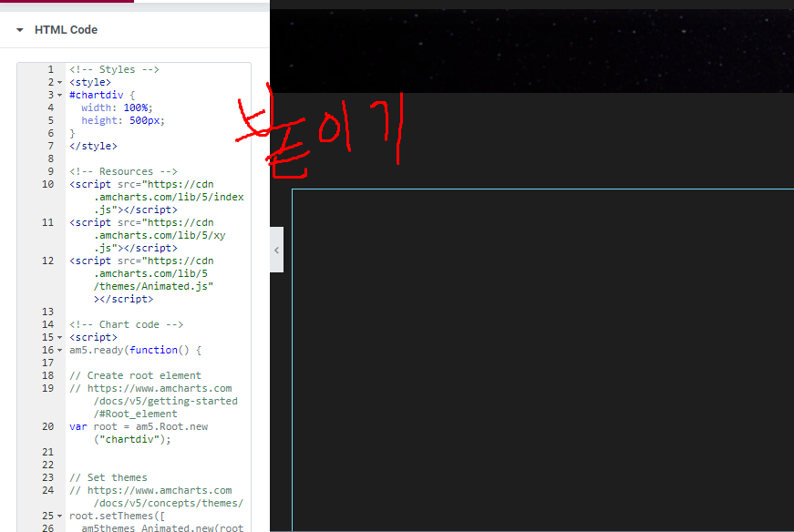The height and width of the screenshot is (532, 794).
Task: Fold the root.setThemes array on line 25
Action: click(60, 516)
